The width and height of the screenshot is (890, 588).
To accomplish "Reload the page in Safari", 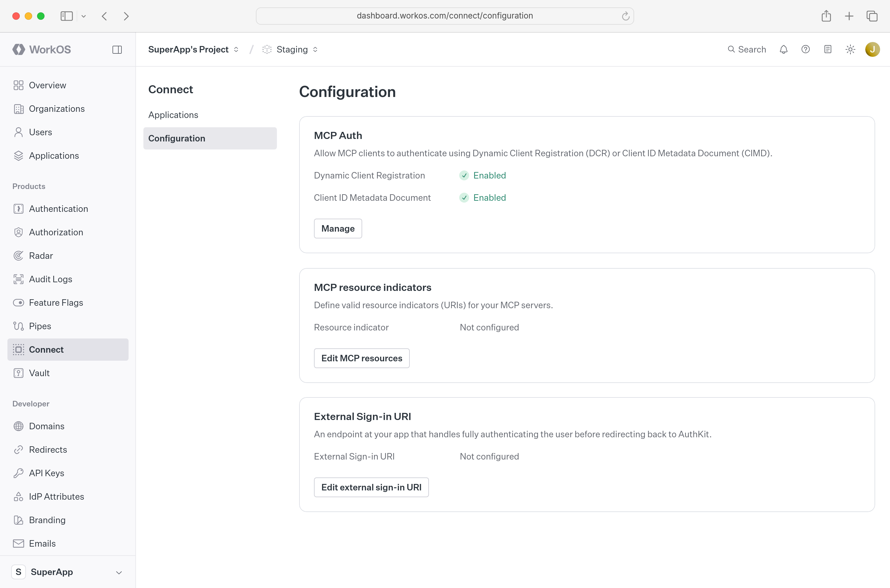I will coord(625,16).
